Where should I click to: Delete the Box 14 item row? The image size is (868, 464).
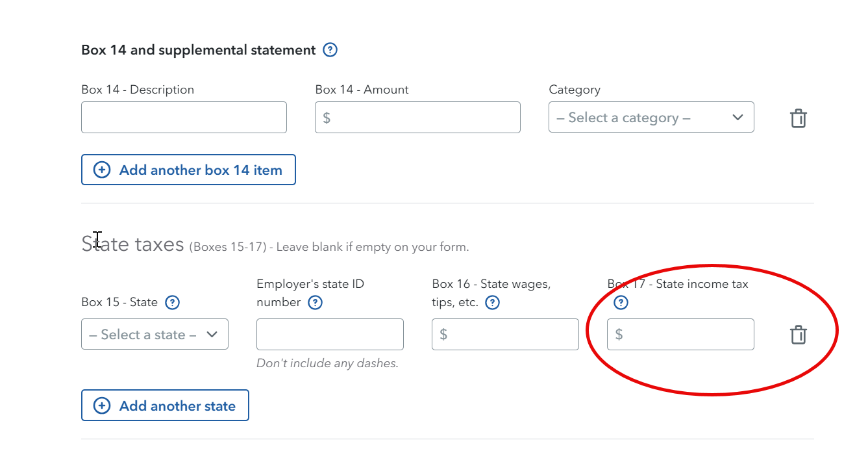pyautogui.click(x=798, y=118)
